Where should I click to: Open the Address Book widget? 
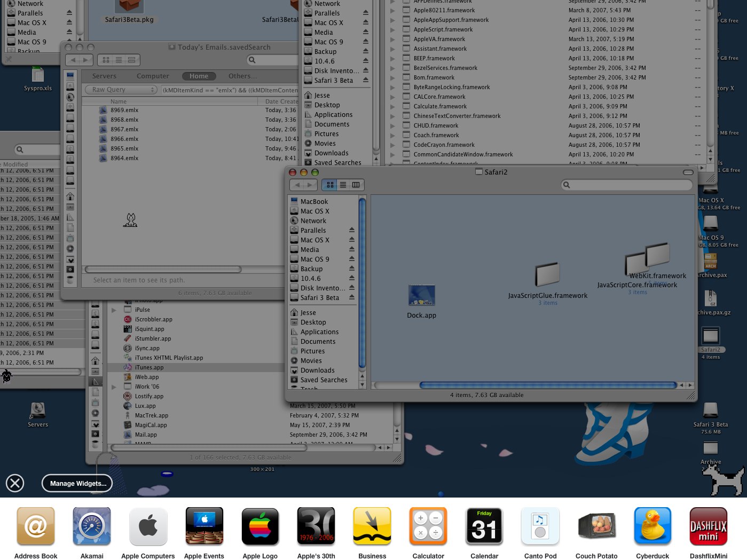tap(36, 526)
